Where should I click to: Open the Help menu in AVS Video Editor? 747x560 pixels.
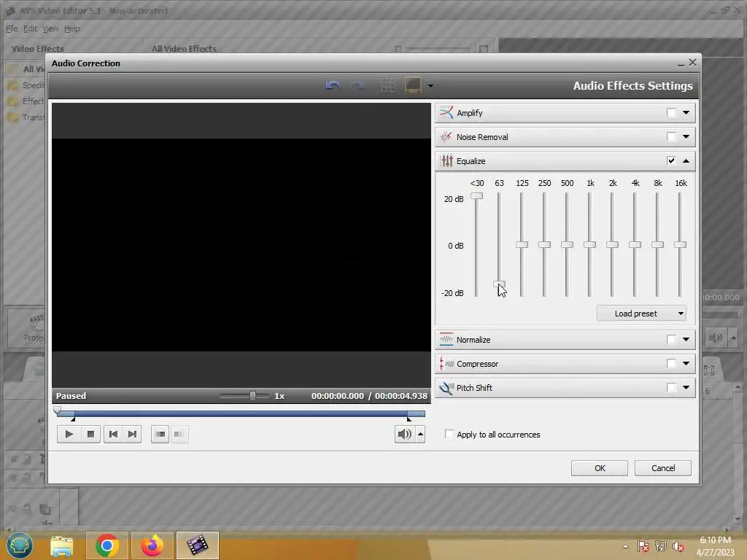point(72,28)
